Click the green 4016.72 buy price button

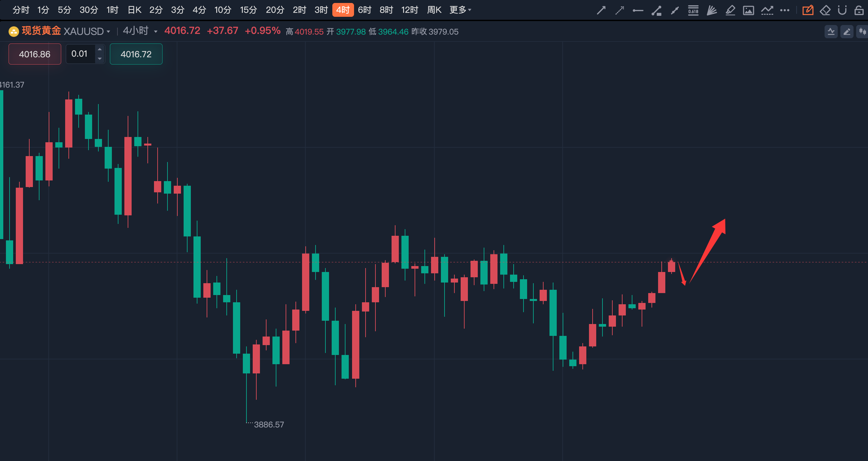coord(136,54)
